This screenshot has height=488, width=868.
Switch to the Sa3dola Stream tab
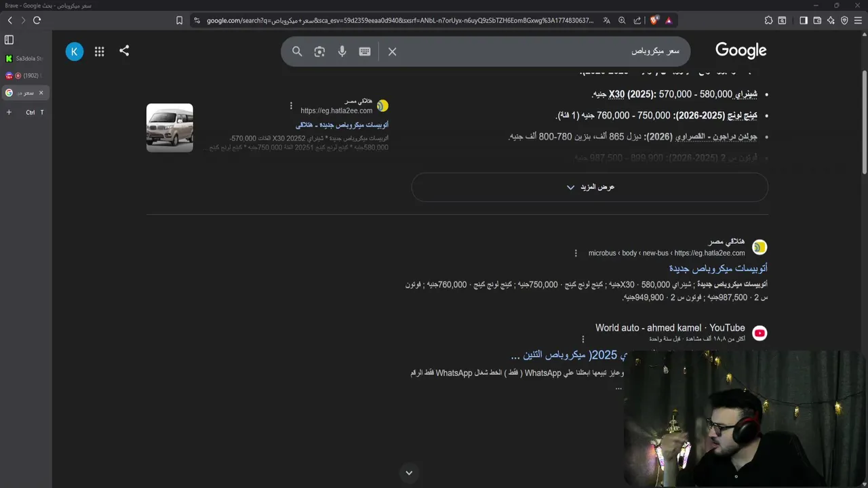click(x=25, y=58)
